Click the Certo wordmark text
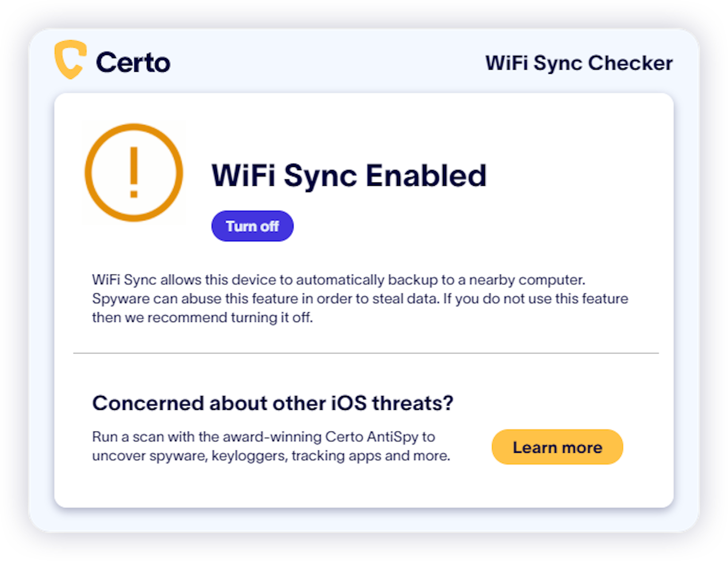728x561 pixels. click(133, 63)
